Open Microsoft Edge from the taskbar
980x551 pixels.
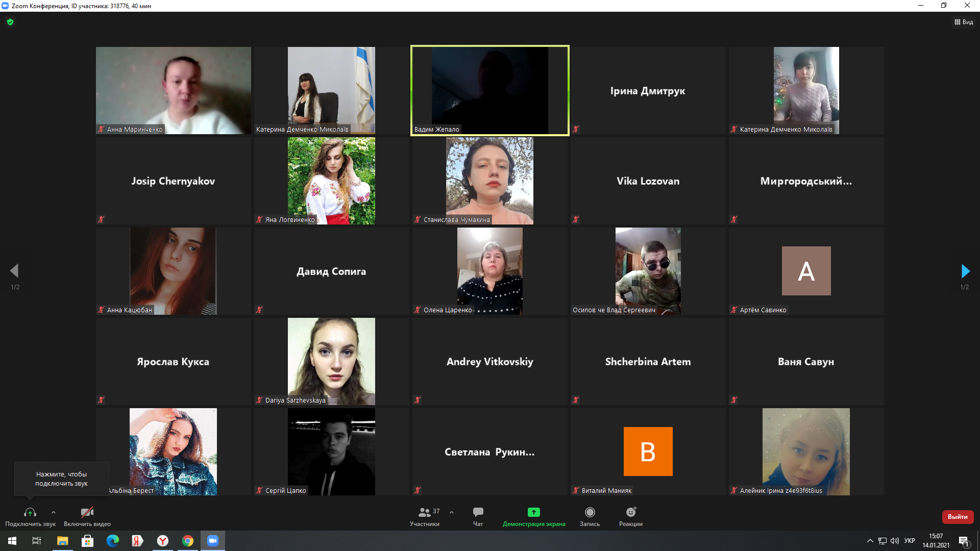pyautogui.click(x=112, y=541)
